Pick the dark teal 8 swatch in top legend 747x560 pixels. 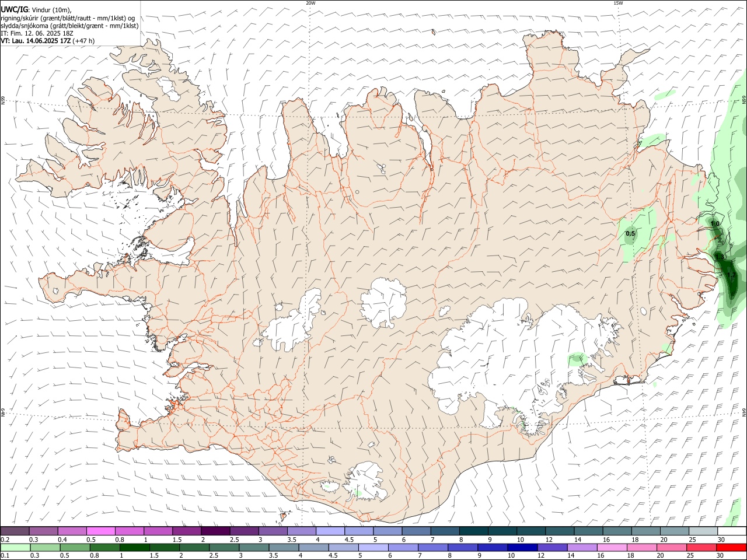pos(474,531)
